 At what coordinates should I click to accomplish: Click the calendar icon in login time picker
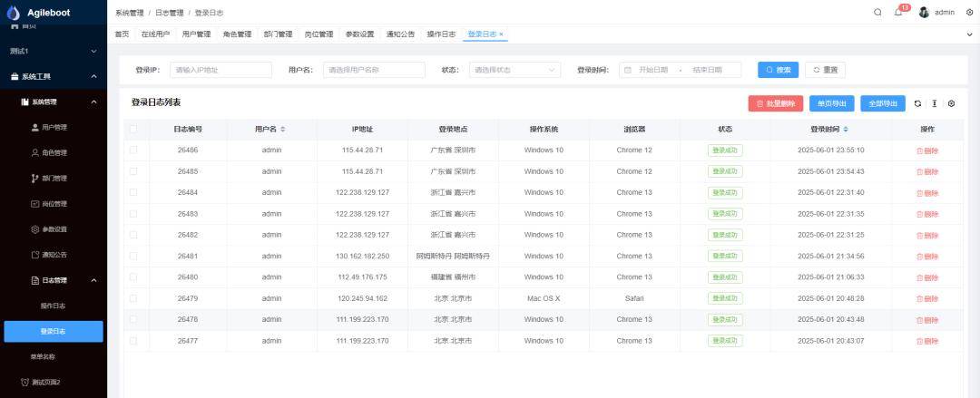tap(628, 70)
